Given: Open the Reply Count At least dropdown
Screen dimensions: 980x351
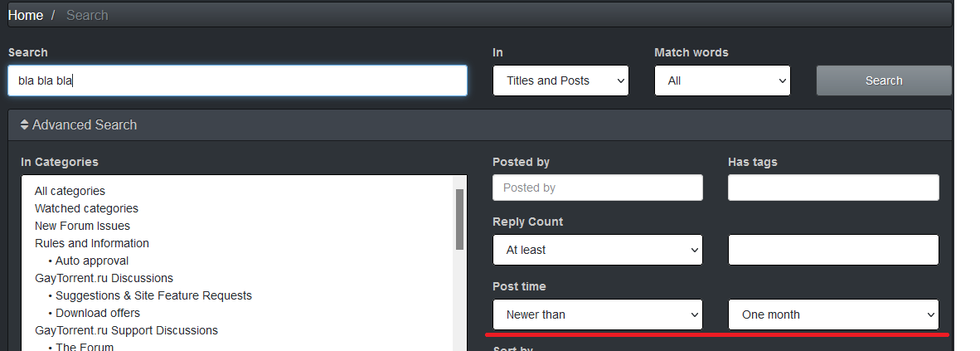Looking at the screenshot, I should (x=597, y=250).
